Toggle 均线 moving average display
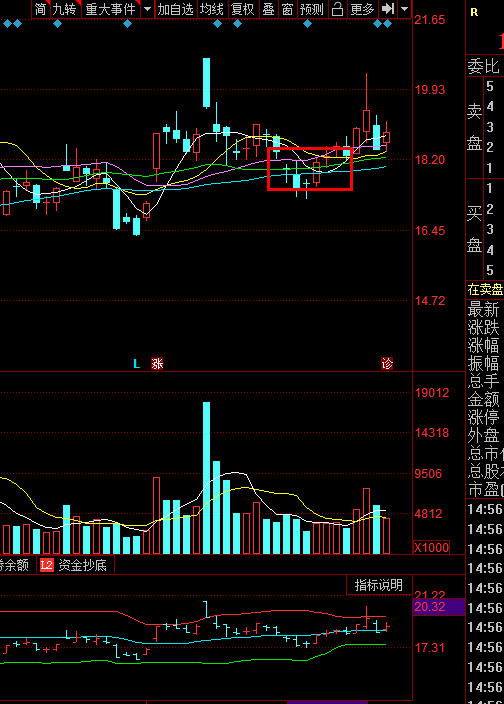 [212, 9]
